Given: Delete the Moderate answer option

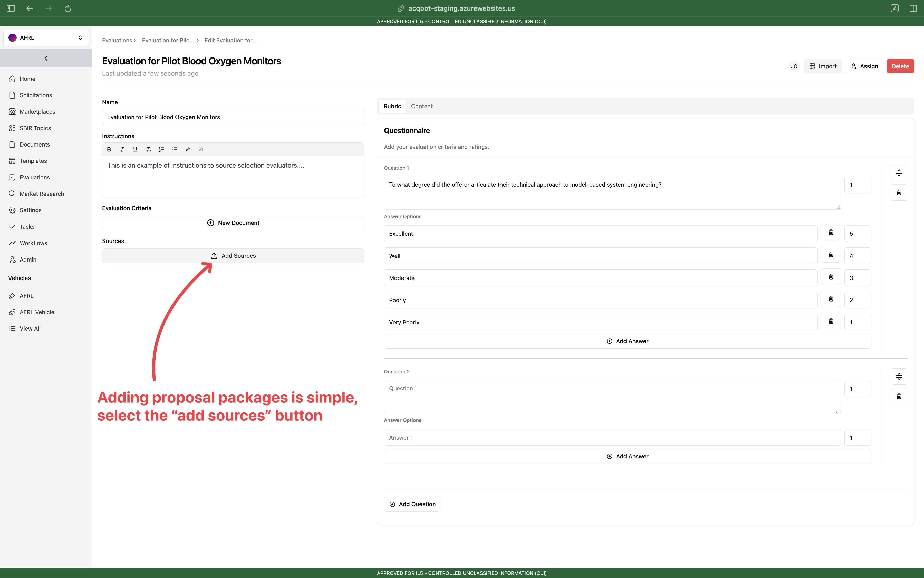Looking at the screenshot, I should [x=831, y=277].
